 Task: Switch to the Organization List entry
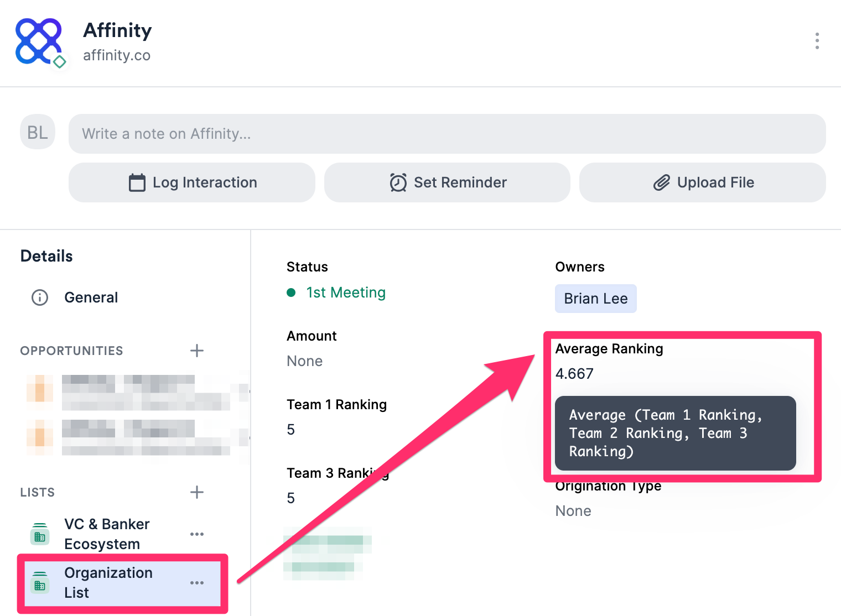coord(108,582)
